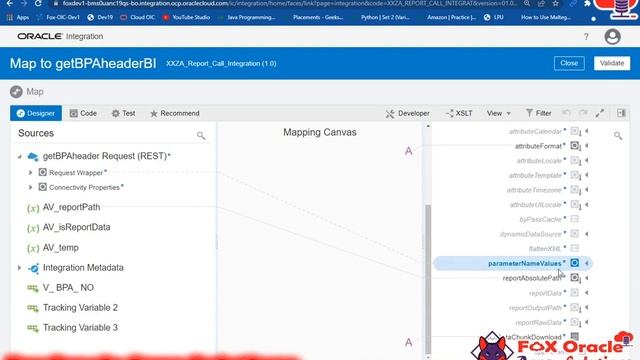Click the flattenXML element type icon

[575, 248]
